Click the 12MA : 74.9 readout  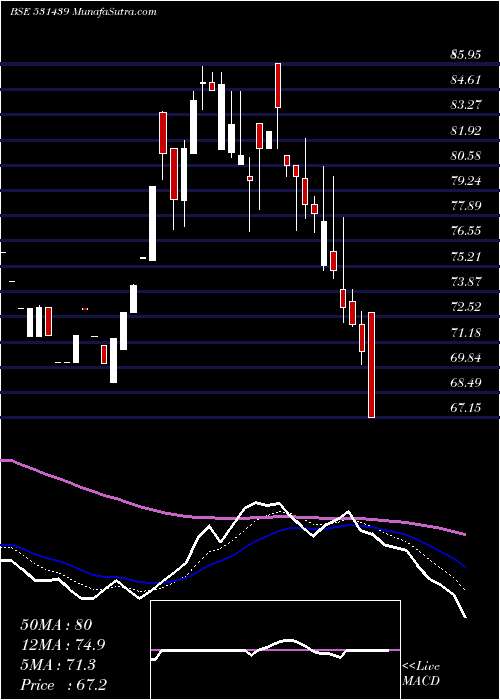tap(63, 645)
